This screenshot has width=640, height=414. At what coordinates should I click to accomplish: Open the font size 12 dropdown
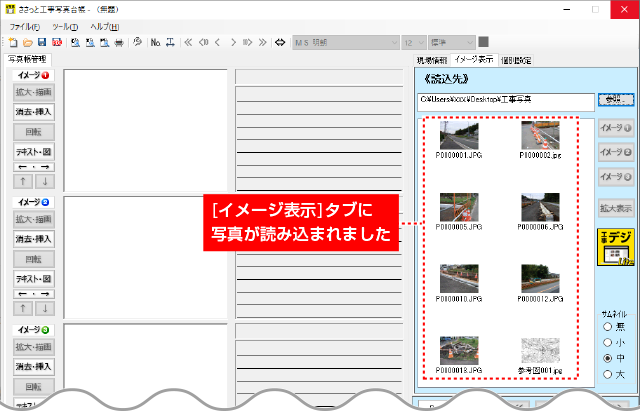[x=414, y=42]
